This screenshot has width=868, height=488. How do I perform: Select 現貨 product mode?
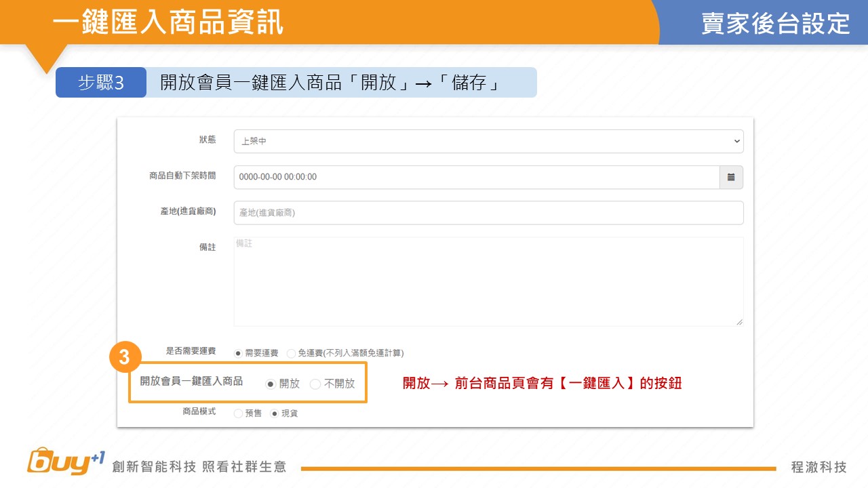pyautogui.click(x=275, y=413)
